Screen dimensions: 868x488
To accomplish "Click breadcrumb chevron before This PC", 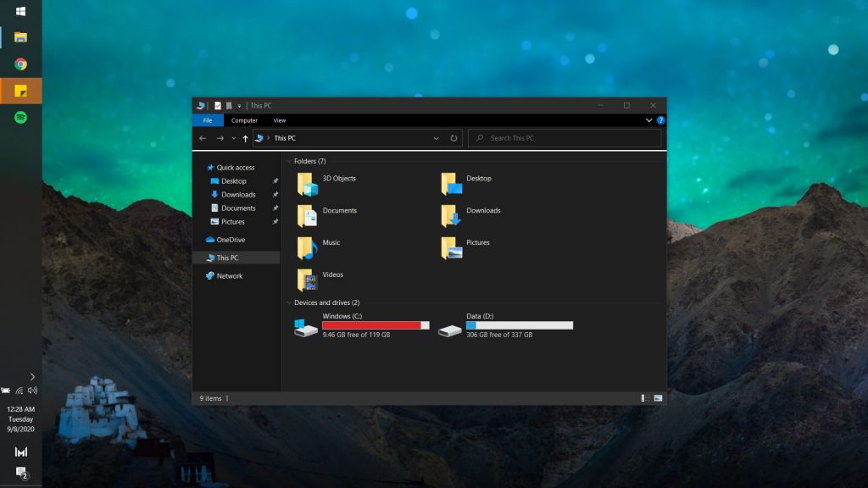I will click(269, 138).
